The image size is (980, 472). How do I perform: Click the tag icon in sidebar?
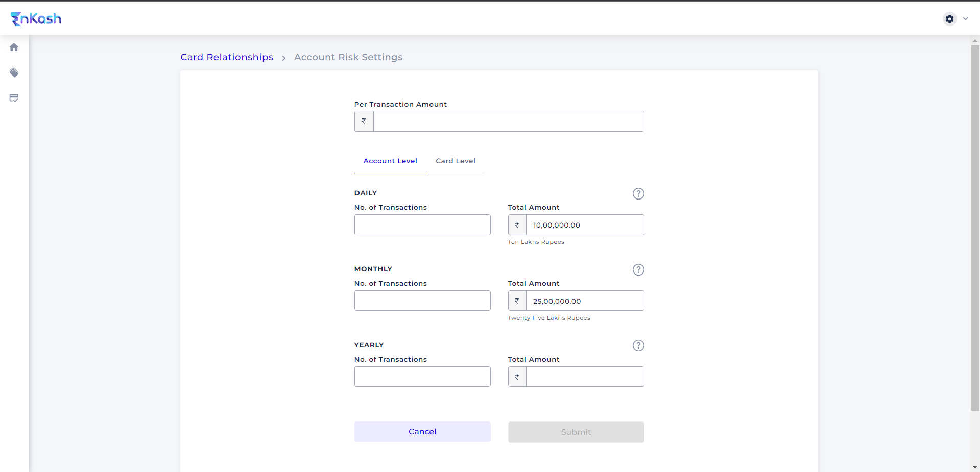(14, 72)
